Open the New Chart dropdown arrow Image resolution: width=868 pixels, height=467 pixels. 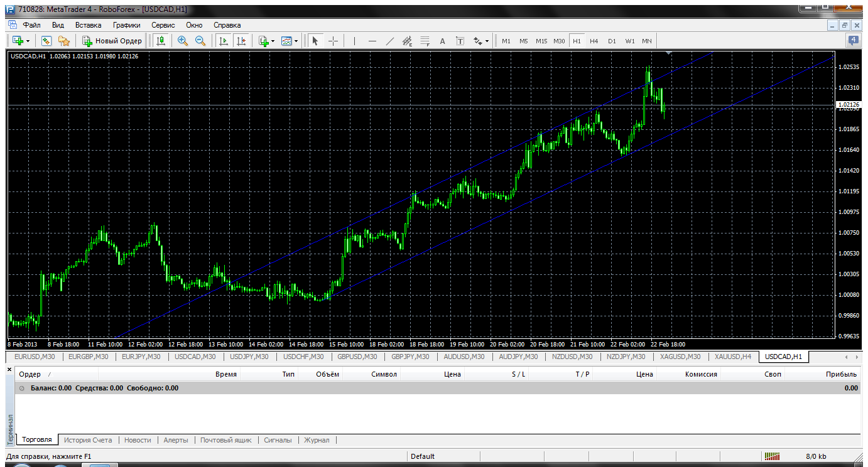coord(28,41)
